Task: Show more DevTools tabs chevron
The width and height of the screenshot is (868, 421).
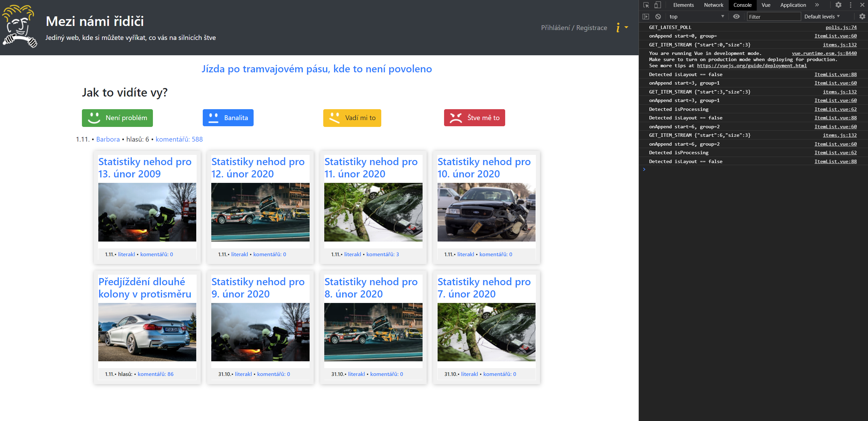Action: (x=817, y=5)
